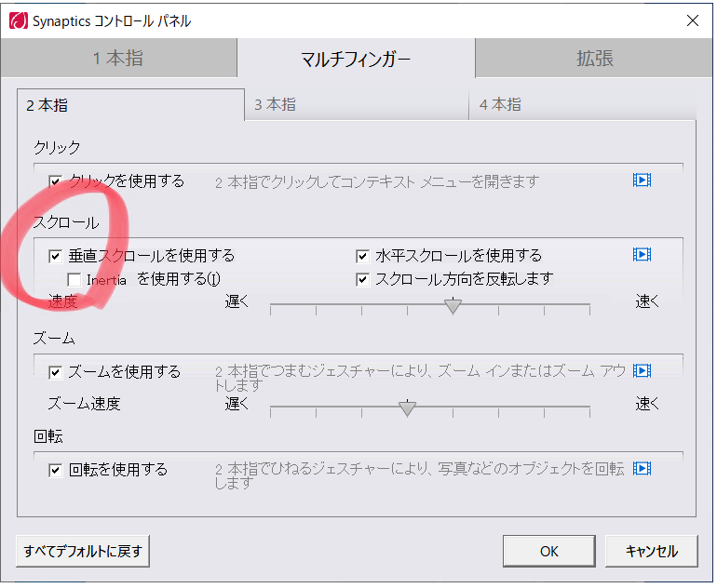Close the Synaptics control panel window
This screenshot has width=717, height=588.
click(692, 20)
